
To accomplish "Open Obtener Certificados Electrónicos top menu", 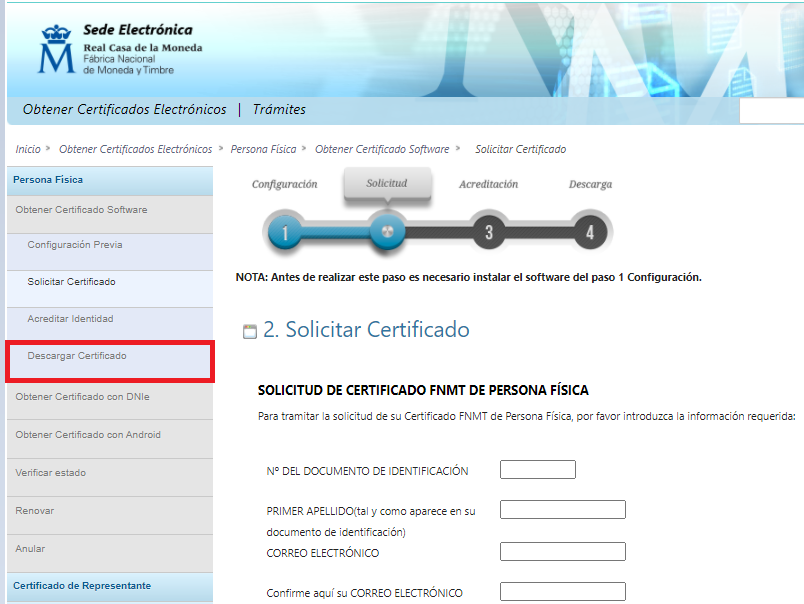I will 125,109.
